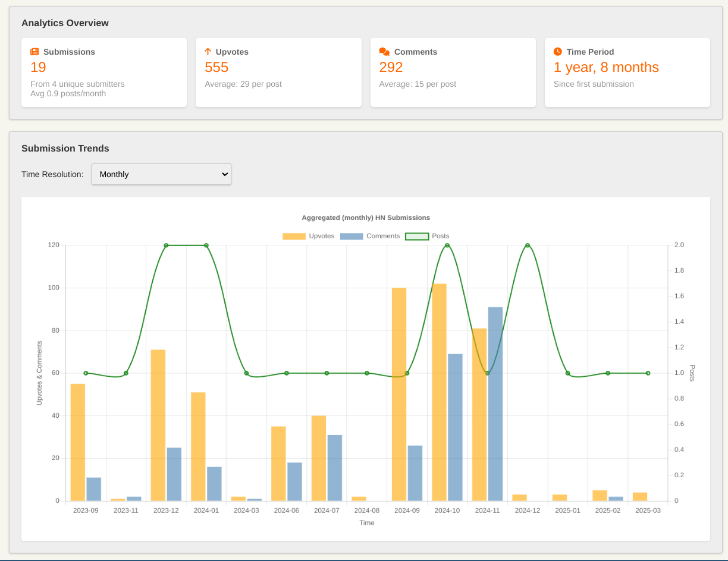Click the '1 year, 8 months' value
The width and height of the screenshot is (728, 561).
(x=606, y=67)
